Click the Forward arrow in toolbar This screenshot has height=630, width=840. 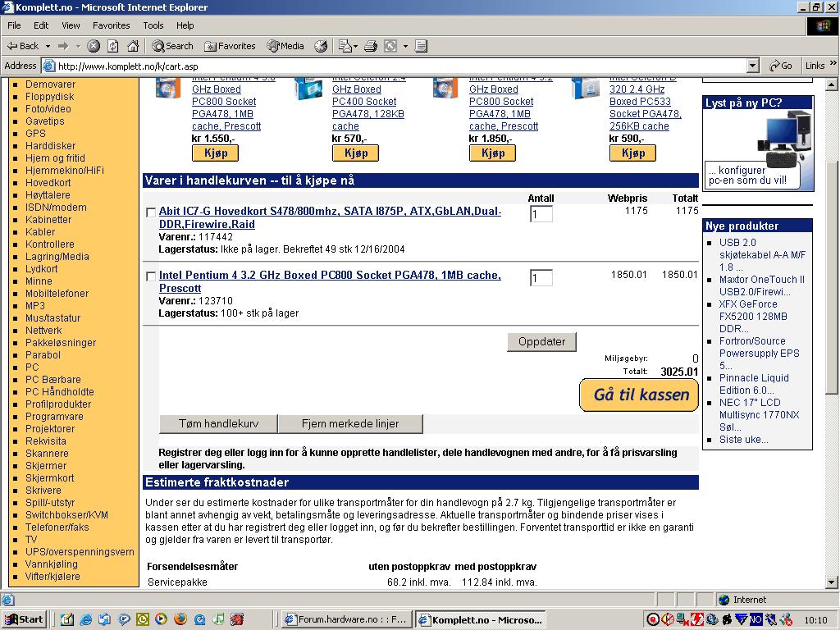tap(63, 46)
